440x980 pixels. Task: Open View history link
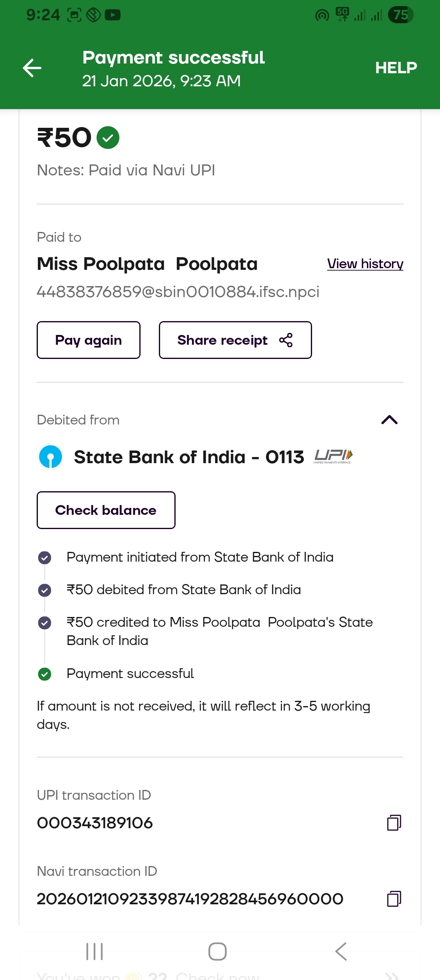coord(365,264)
